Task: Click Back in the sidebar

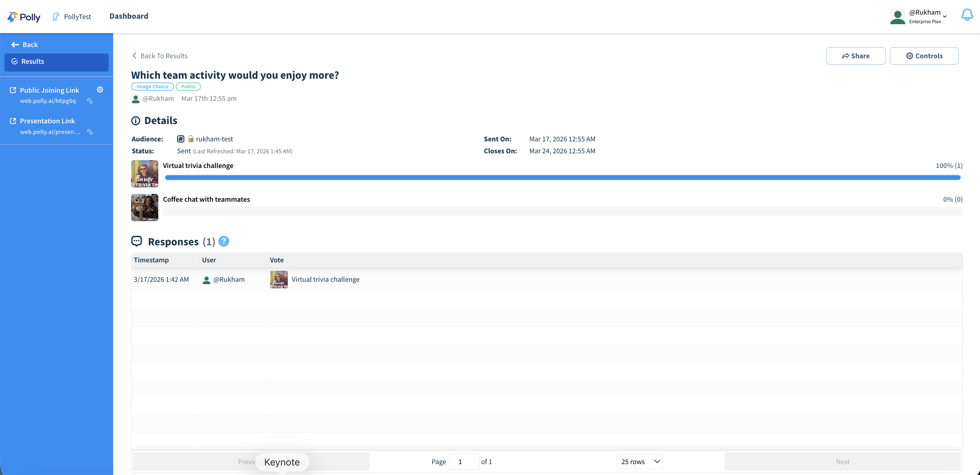Action: point(25,45)
